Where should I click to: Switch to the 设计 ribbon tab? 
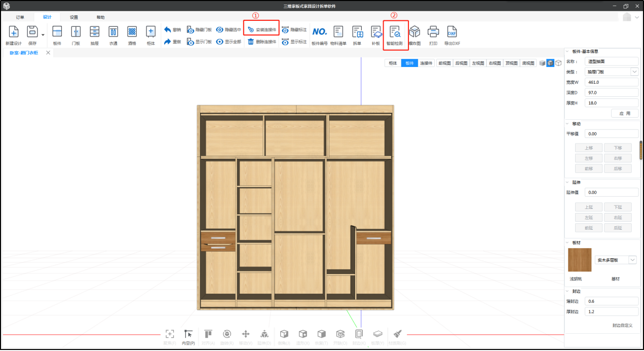(47, 17)
